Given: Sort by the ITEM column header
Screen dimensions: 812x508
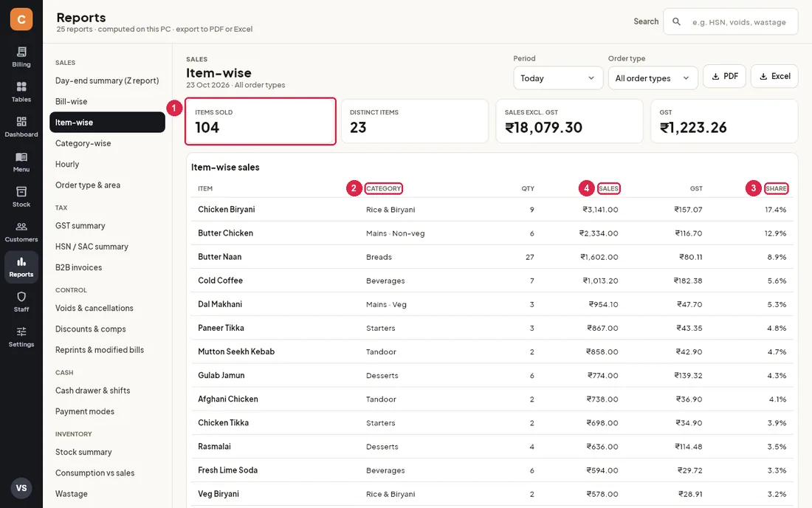Looking at the screenshot, I should pos(205,188).
